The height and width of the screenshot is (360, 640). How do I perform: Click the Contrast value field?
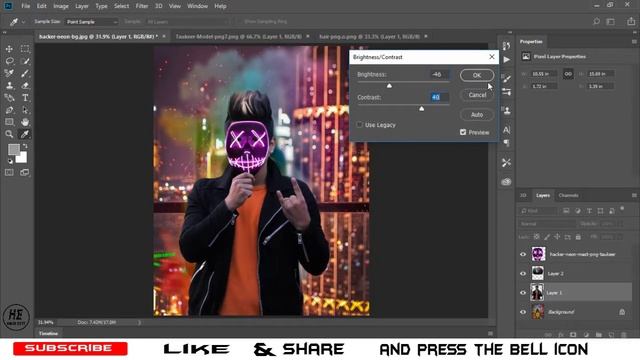(439, 97)
